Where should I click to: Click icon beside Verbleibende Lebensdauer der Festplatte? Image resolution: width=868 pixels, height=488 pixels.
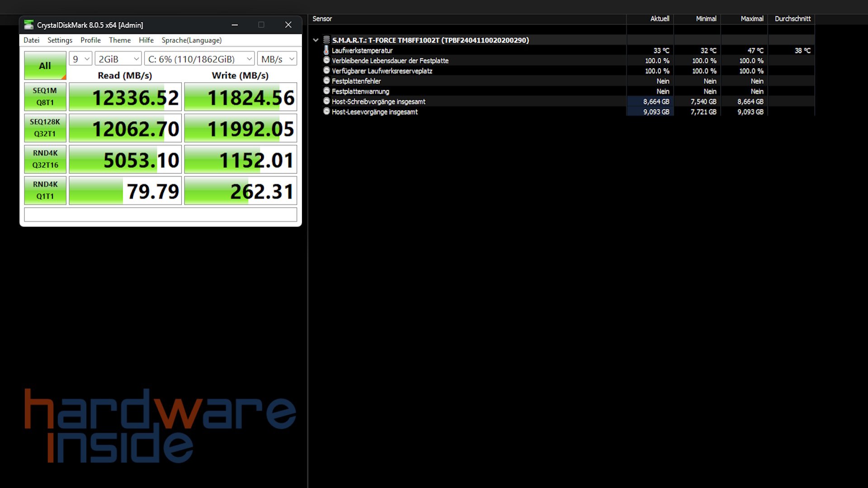[x=326, y=60]
